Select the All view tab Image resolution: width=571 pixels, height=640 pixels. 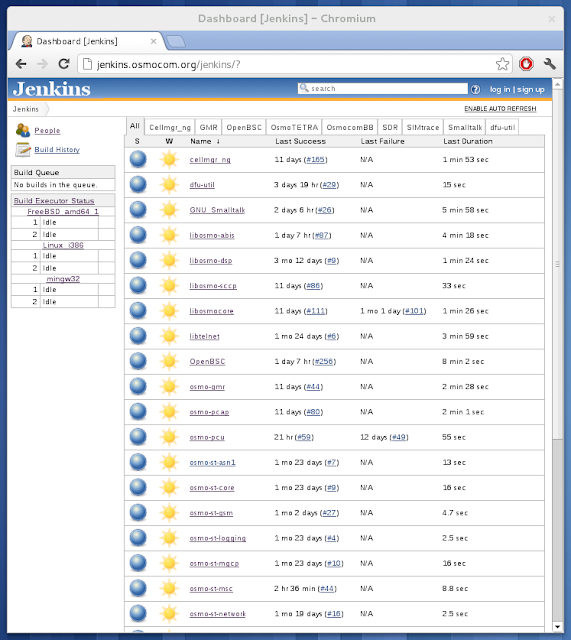pos(135,126)
